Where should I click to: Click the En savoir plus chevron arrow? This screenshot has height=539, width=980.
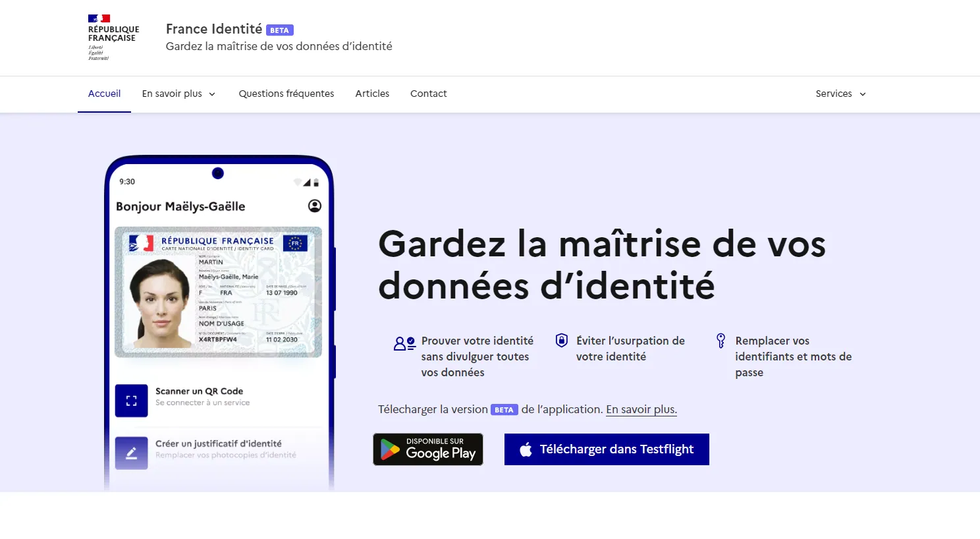[212, 94]
